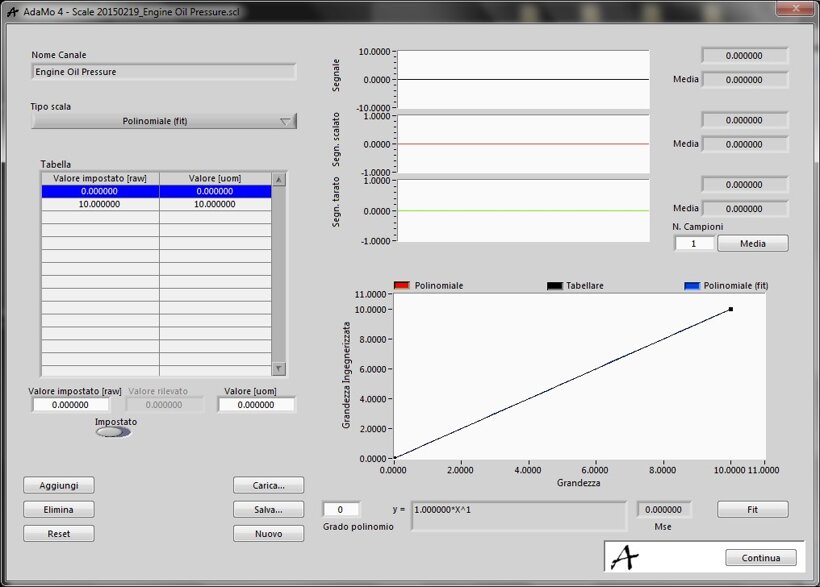
Task: Toggle the Impostato switch
Action: click(113, 432)
